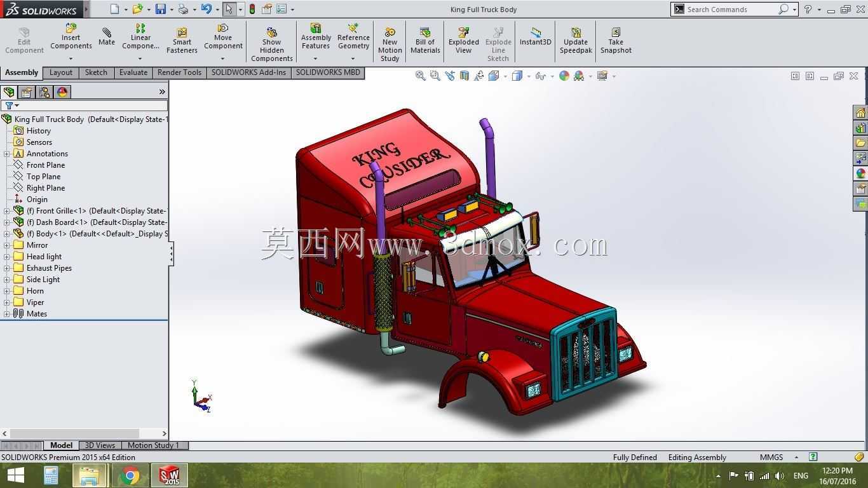868x488 pixels.
Task: Open the Sketch tab
Action: point(96,72)
